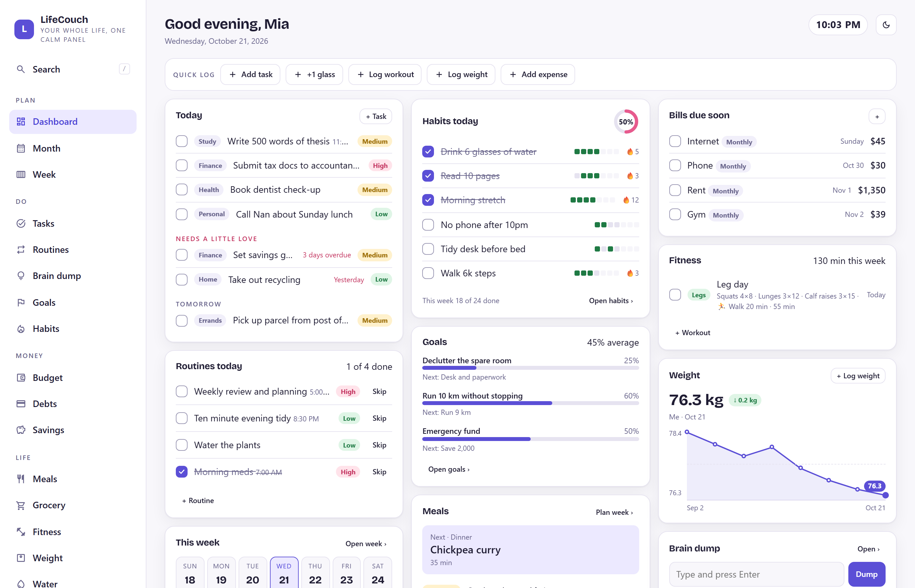Image resolution: width=915 pixels, height=588 pixels.
Task: Click the purple Dump button
Action: 867,574
